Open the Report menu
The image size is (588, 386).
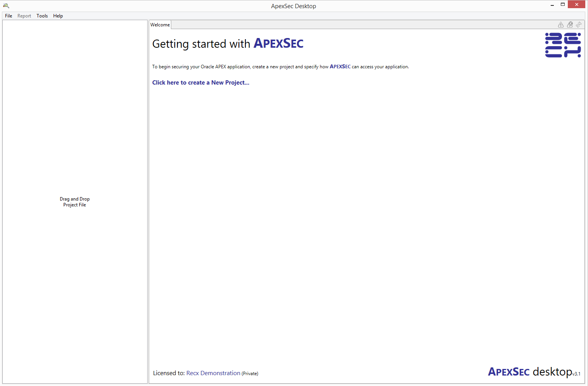[x=24, y=16]
